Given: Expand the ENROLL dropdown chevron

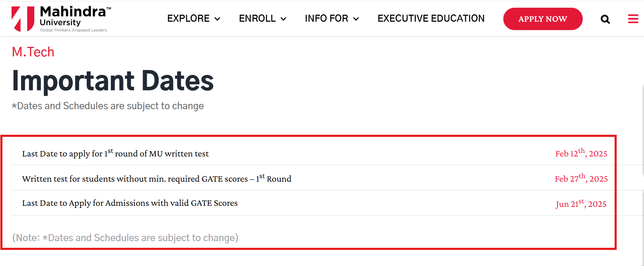Looking at the screenshot, I should tap(283, 19).
